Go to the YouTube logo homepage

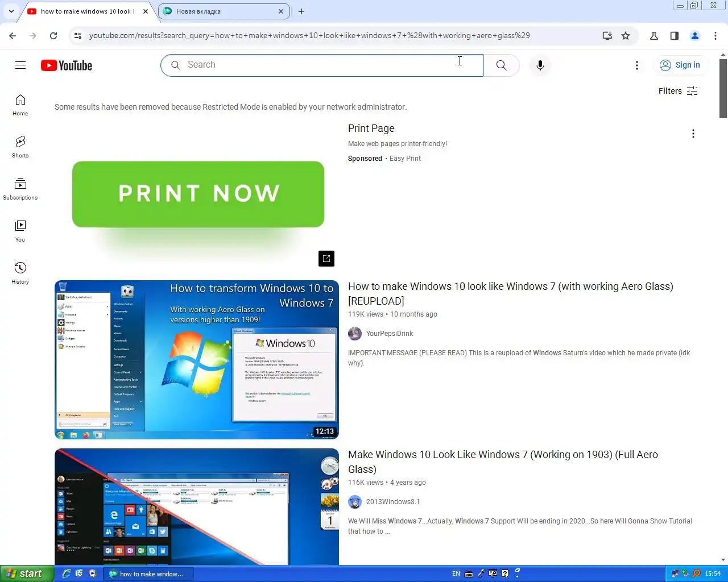click(x=67, y=65)
